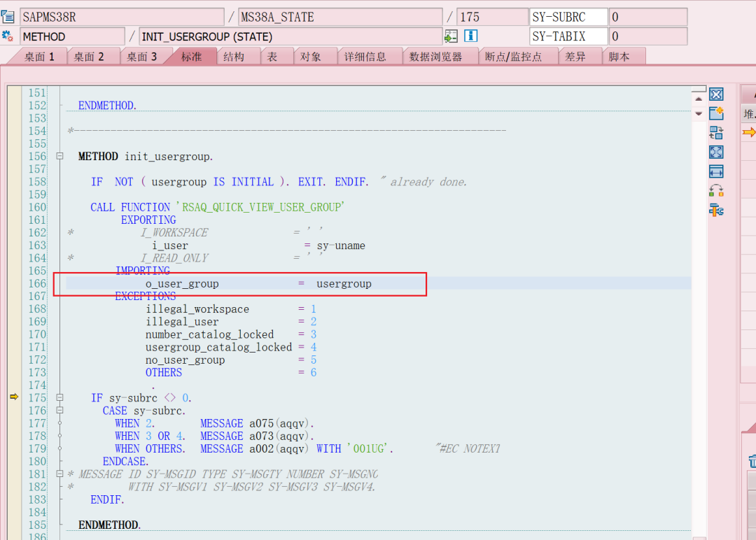Click the green-orange exchange arrows icon
The width and height of the screenshot is (756, 540).
(716, 191)
